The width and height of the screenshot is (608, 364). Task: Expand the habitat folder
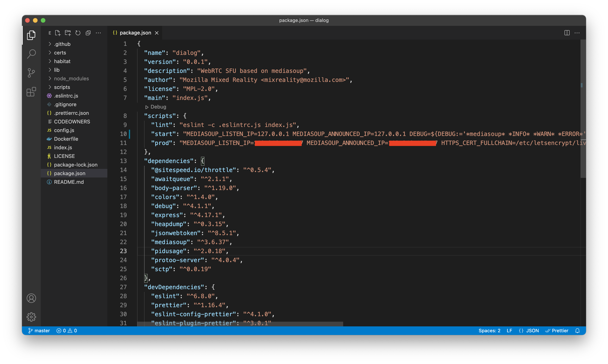(x=74, y=61)
